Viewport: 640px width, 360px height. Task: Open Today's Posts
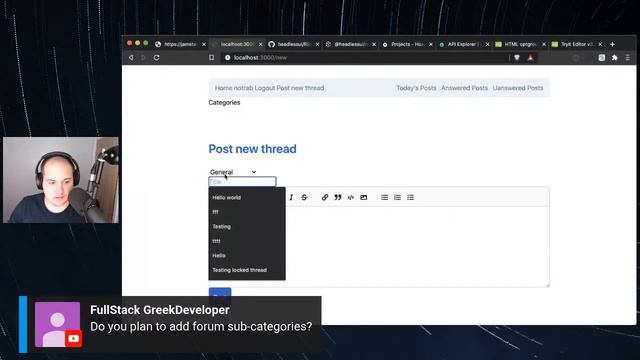[x=416, y=88]
